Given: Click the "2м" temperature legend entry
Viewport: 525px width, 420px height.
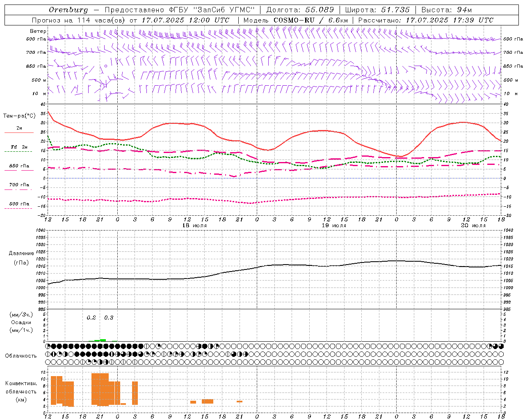Looking at the screenshot, I should tap(19, 128).
